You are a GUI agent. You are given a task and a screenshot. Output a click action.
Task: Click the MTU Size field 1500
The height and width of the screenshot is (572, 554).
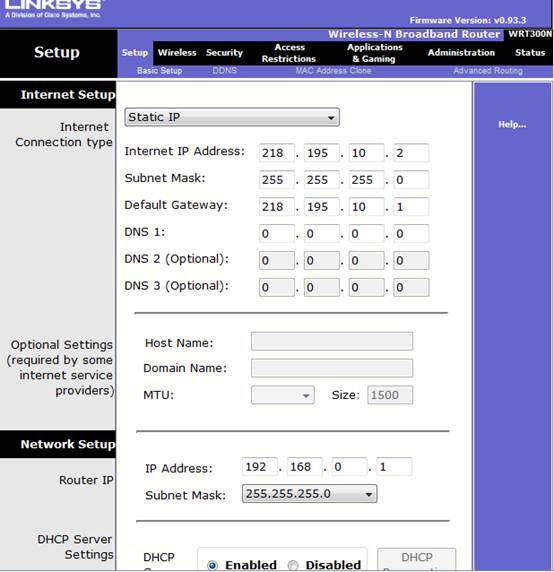pos(390,395)
